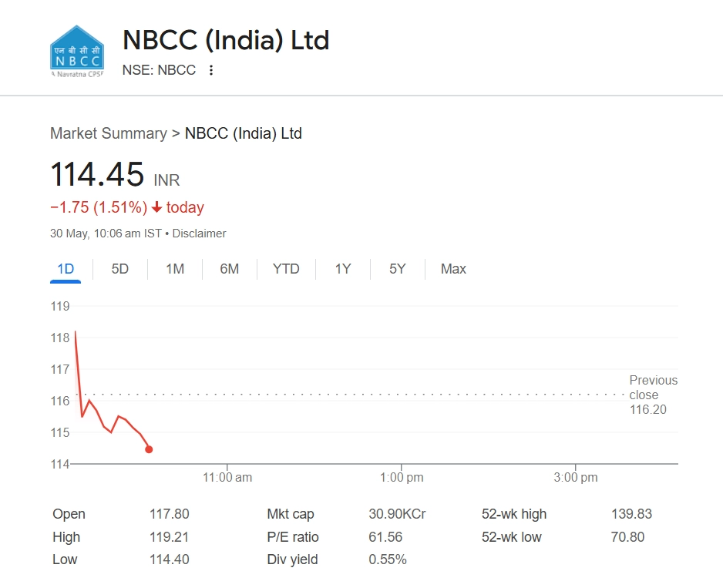Click the Mkt cap value 30.90KCr
The image size is (723, 588).
click(x=397, y=514)
